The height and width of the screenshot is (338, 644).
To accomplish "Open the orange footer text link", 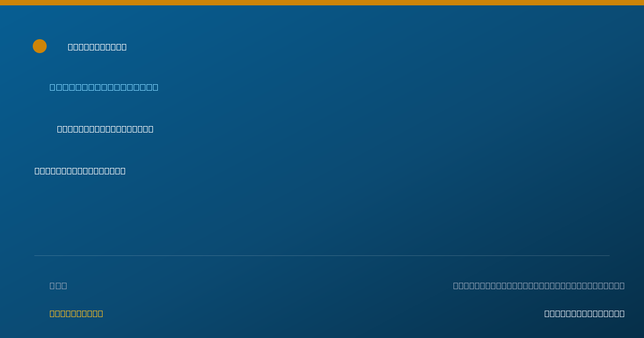I will point(76,313).
